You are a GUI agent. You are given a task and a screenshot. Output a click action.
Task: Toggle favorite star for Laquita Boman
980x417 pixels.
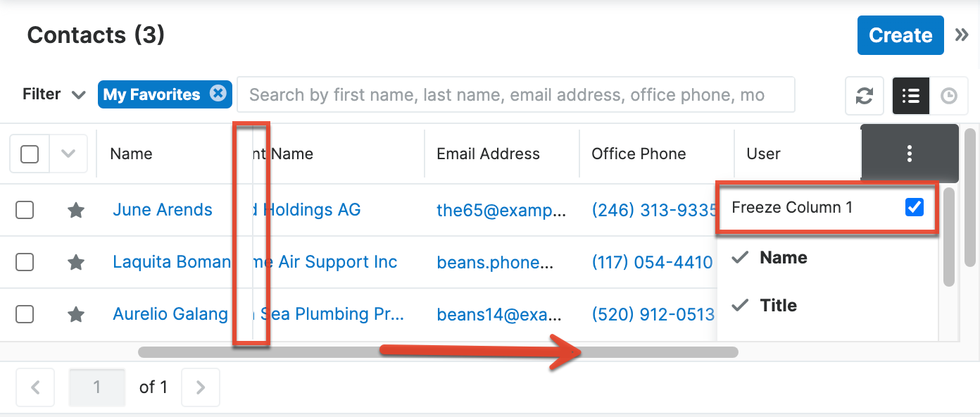click(76, 262)
